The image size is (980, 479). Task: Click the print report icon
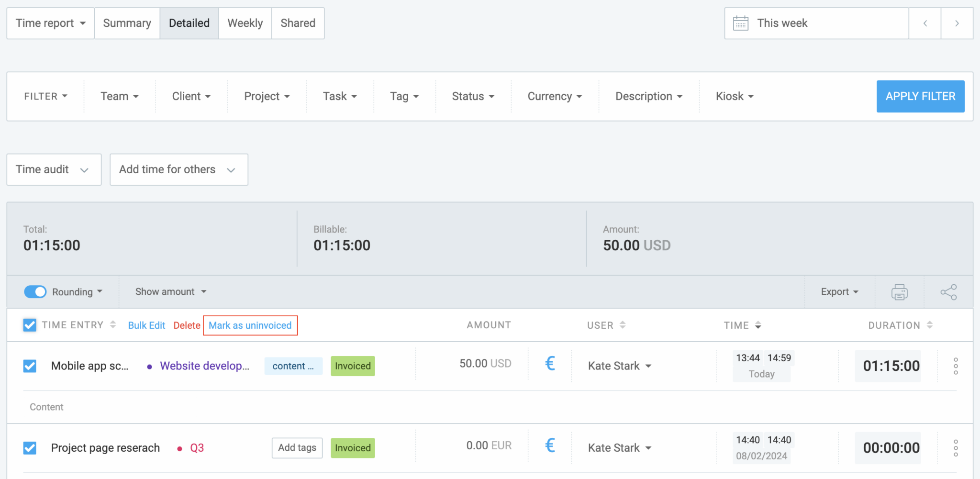[x=899, y=291]
